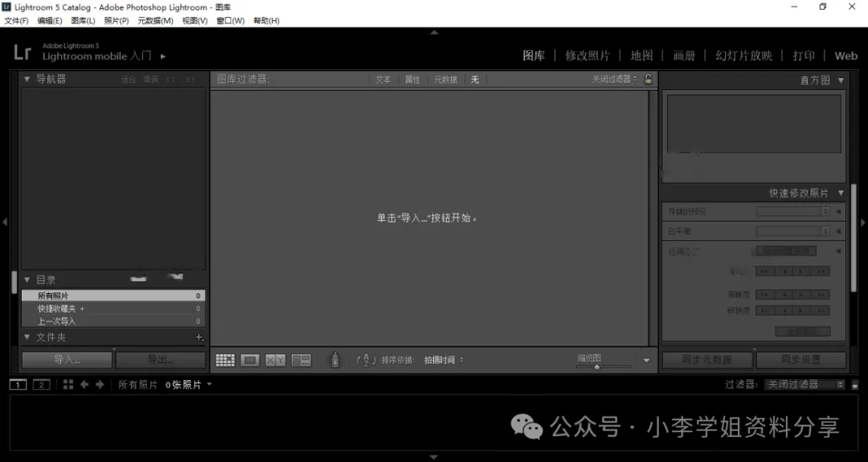Click the 同步元数据 button
This screenshot has height=462, width=868.
coord(707,360)
